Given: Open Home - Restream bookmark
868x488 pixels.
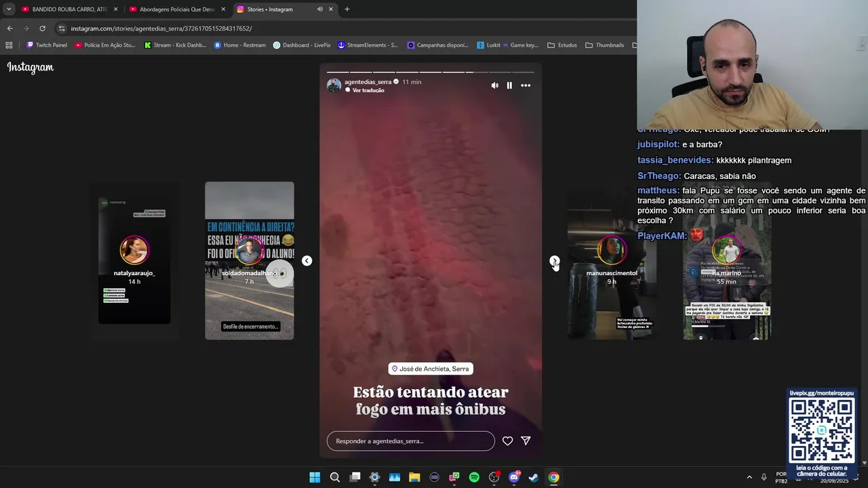Looking at the screenshot, I should point(239,45).
